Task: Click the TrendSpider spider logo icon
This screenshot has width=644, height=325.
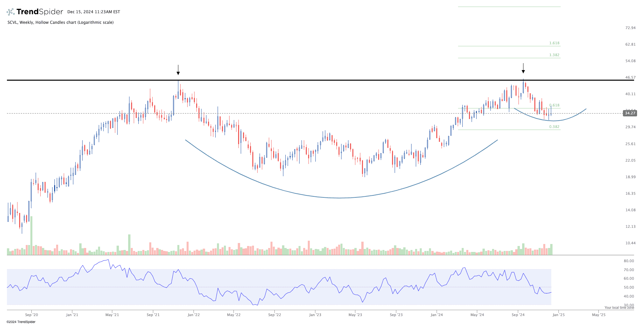Action: [11, 12]
